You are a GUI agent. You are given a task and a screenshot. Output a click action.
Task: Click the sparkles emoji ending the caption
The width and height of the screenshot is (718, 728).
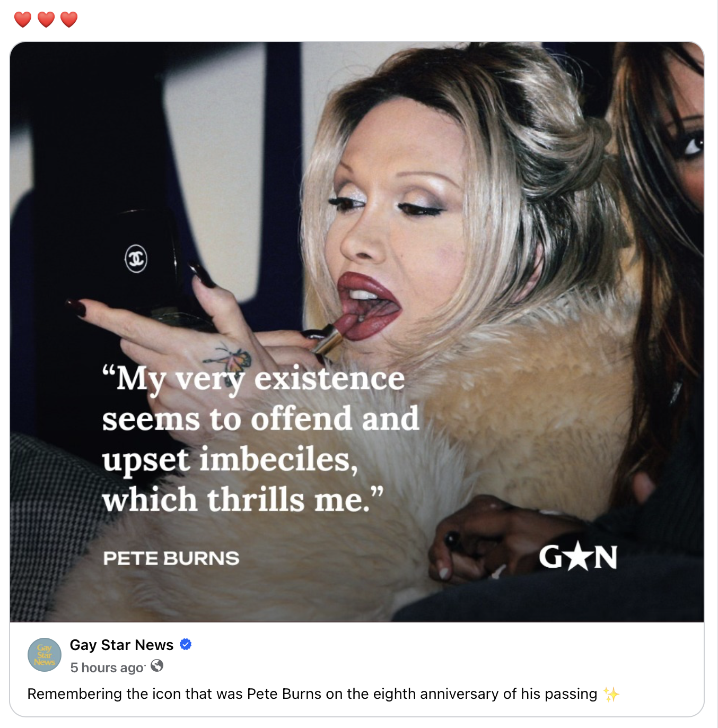[x=611, y=694]
